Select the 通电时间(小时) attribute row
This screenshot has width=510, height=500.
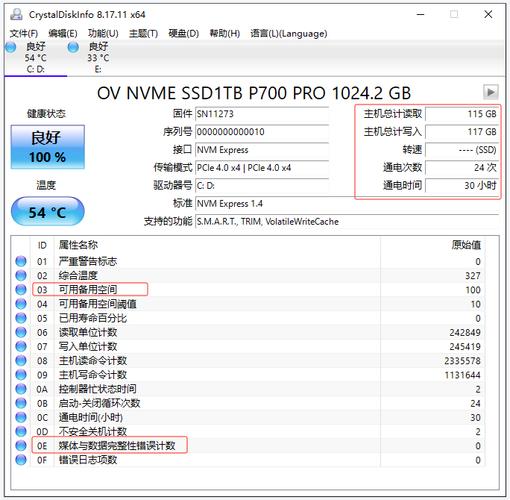249,417
